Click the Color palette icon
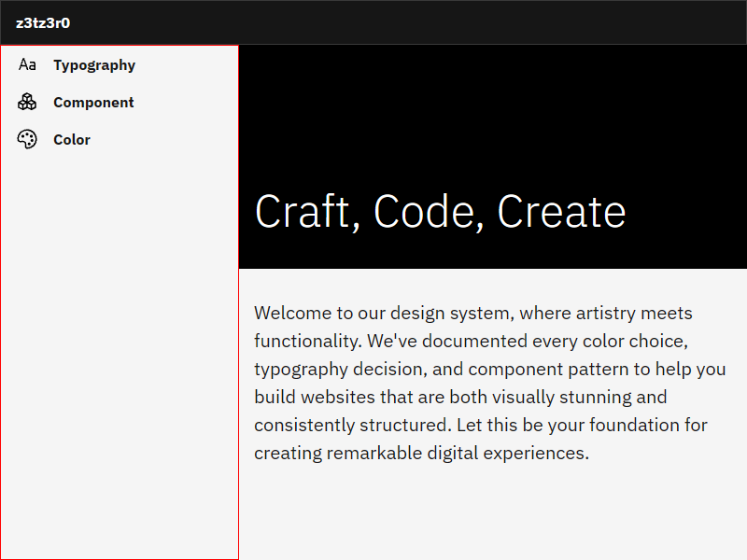The height and width of the screenshot is (560, 747). click(x=27, y=140)
